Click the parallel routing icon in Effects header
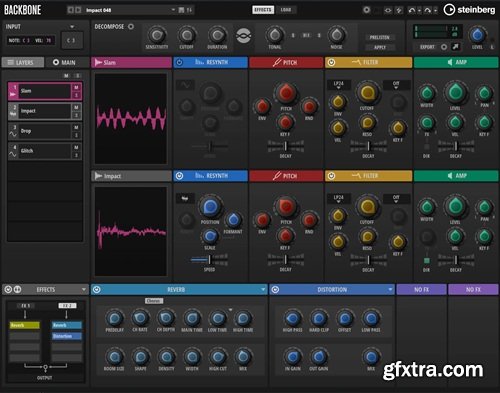 coord(17,290)
